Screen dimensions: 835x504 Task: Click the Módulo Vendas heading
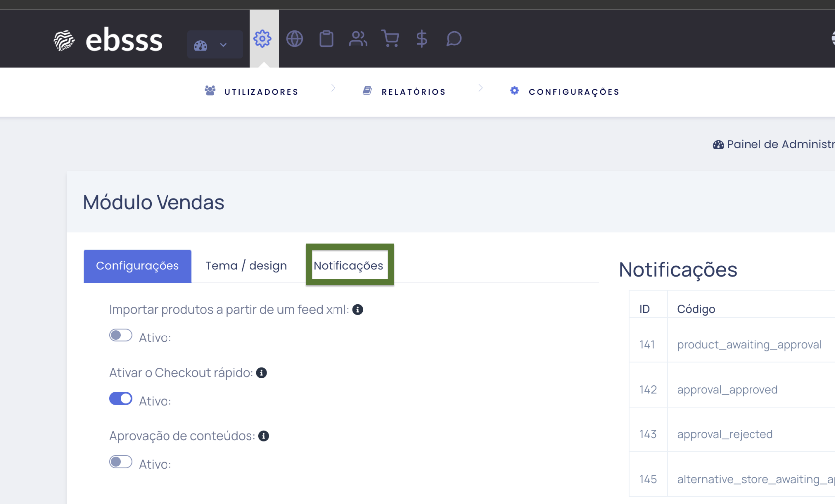[x=154, y=202]
